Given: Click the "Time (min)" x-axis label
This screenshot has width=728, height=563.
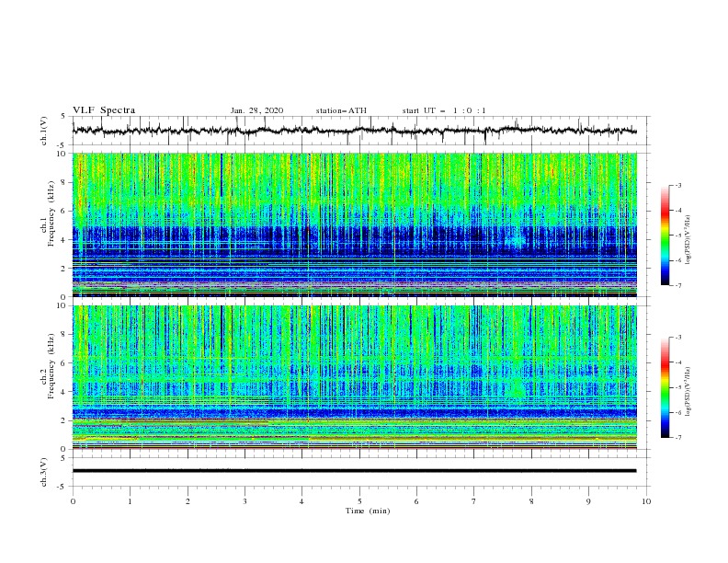Looking at the screenshot, I should click(368, 511).
